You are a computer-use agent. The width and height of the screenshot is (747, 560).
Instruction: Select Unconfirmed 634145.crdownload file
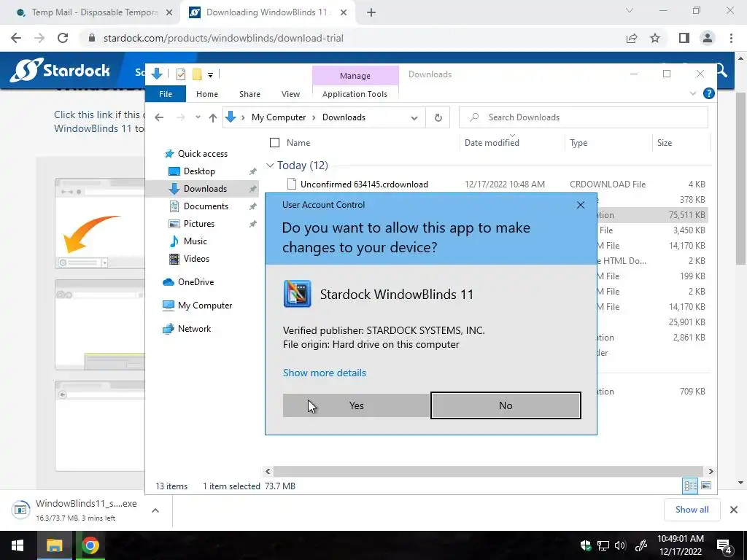click(364, 184)
